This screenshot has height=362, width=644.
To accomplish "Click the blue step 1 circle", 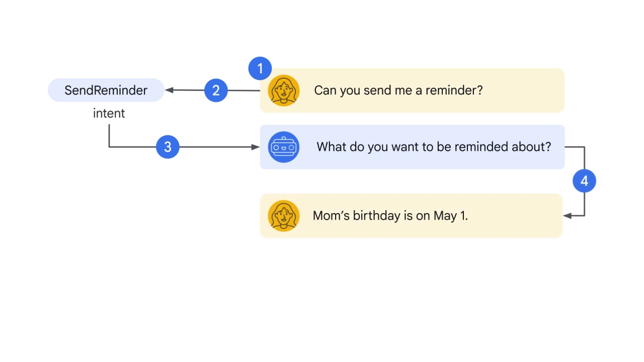I will point(260,68).
